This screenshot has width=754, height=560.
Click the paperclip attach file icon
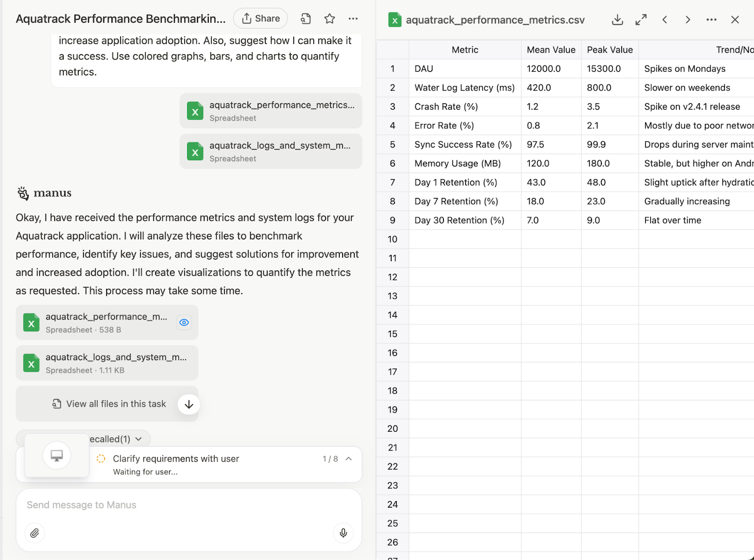(x=35, y=533)
